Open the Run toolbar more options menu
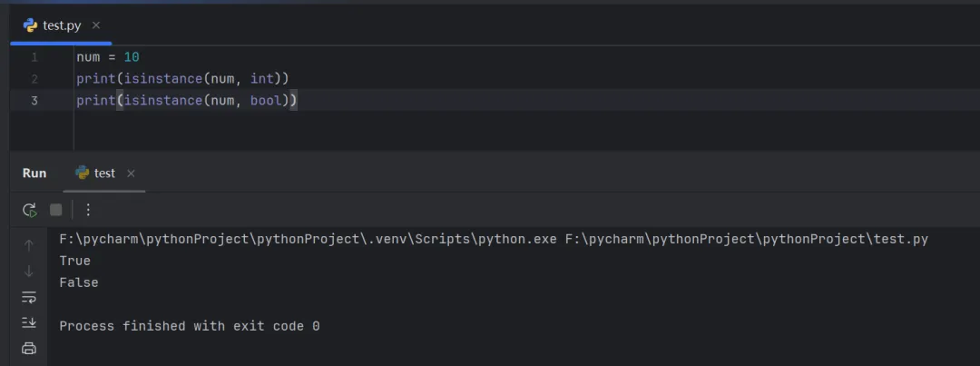 (x=88, y=210)
